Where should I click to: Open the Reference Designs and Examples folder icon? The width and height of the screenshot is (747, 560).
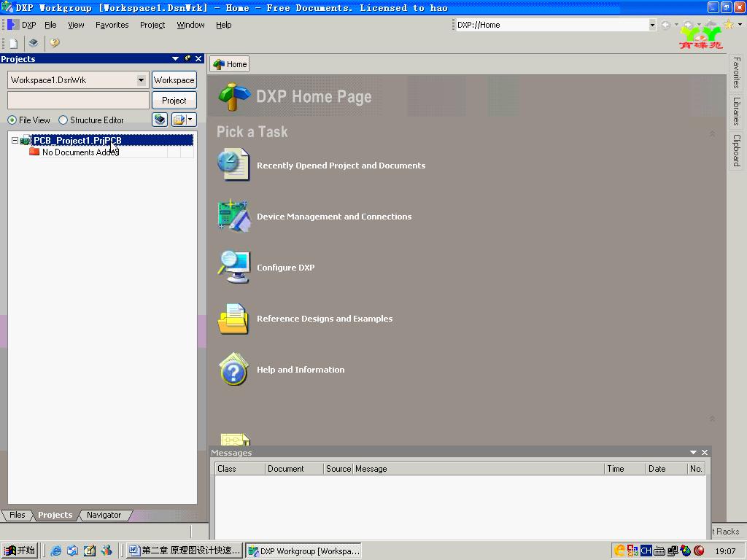pos(233,319)
